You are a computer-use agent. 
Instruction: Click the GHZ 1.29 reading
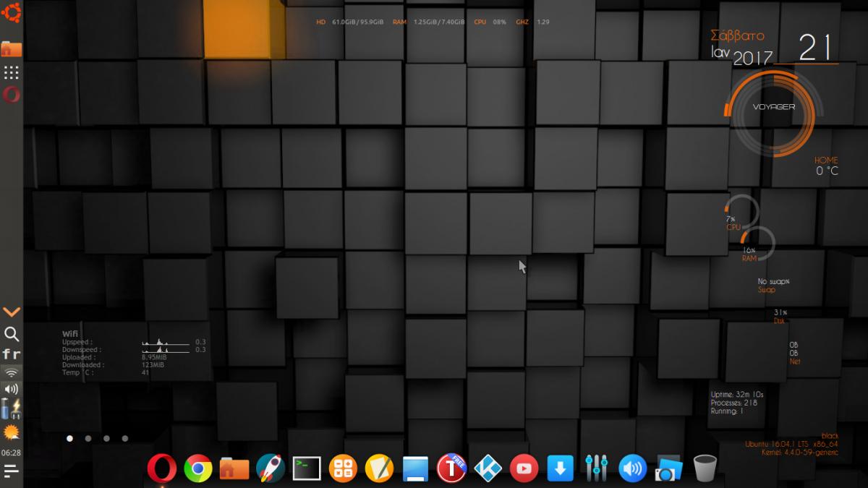pyautogui.click(x=532, y=22)
